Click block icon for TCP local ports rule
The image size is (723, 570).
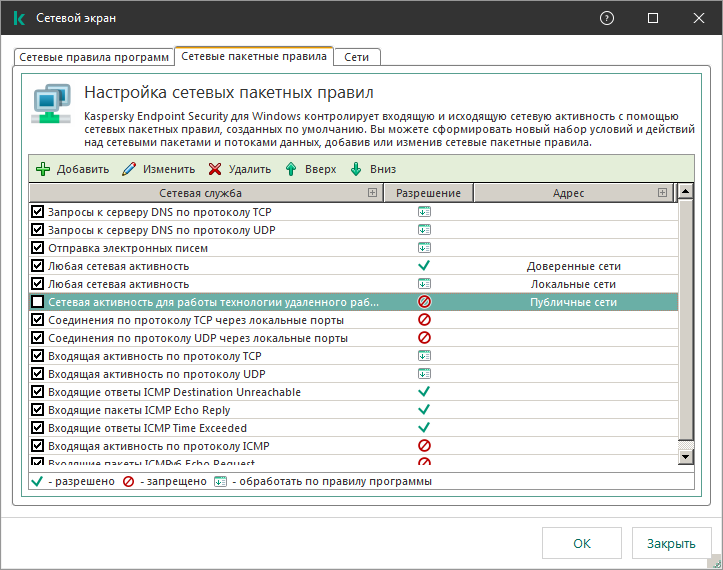tap(424, 320)
